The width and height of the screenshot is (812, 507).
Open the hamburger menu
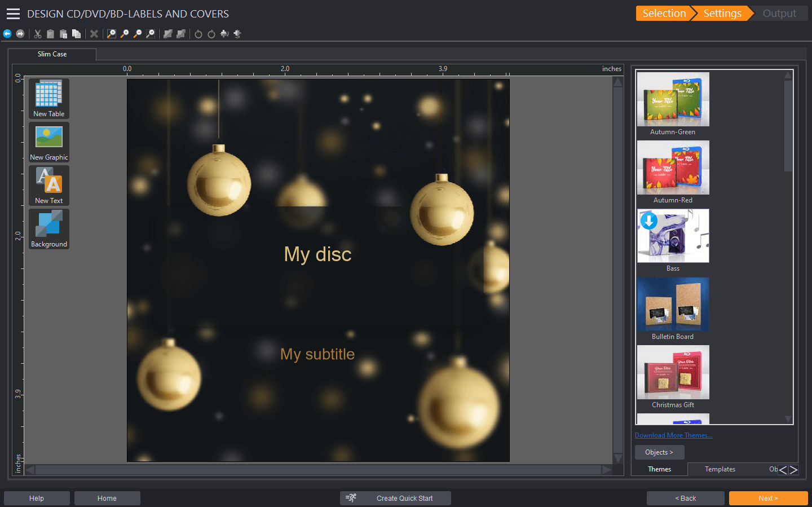pyautogui.click(x=13, y=14)
